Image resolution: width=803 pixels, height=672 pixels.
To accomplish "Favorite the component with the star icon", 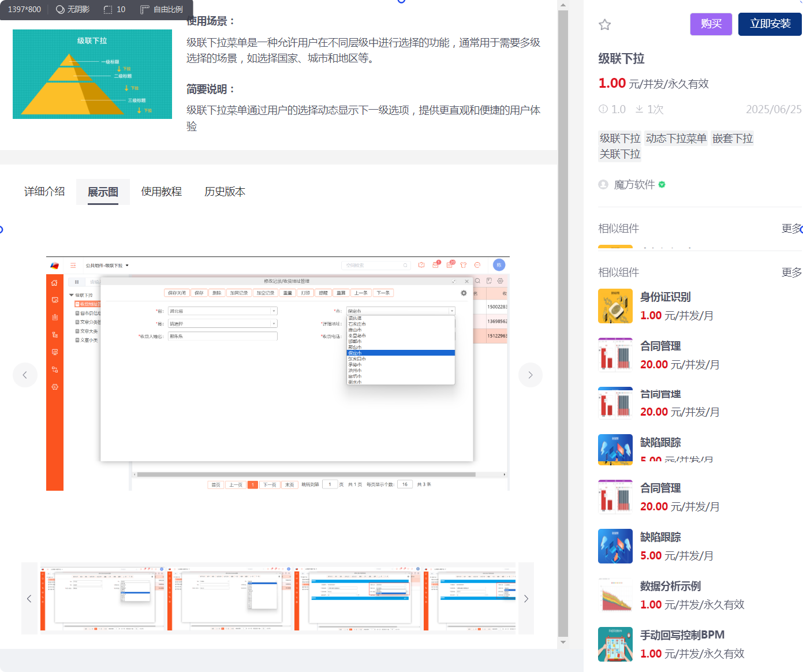I will pyautogui.click(x=604, y=24).
